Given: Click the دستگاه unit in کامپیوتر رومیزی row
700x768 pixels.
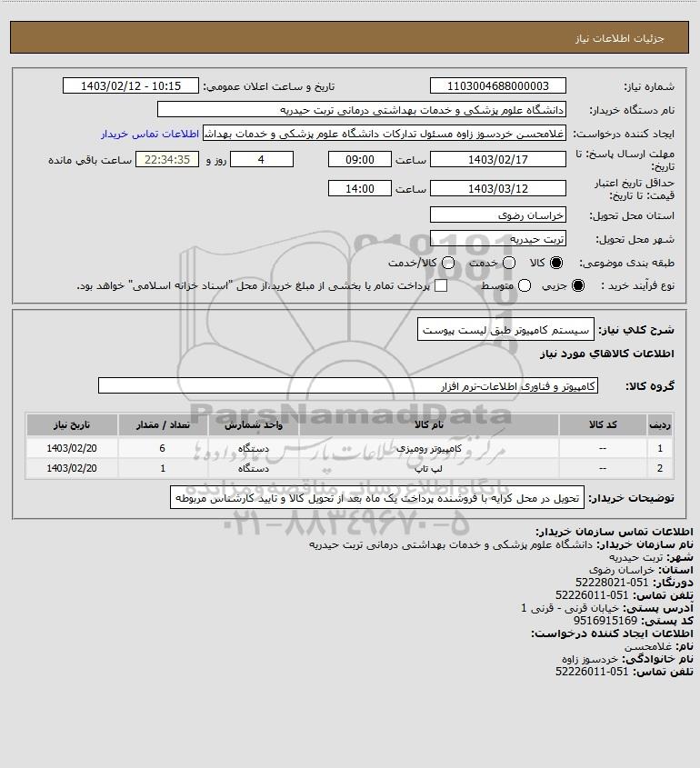Looking at the screenshot, I should pos(254,448).
